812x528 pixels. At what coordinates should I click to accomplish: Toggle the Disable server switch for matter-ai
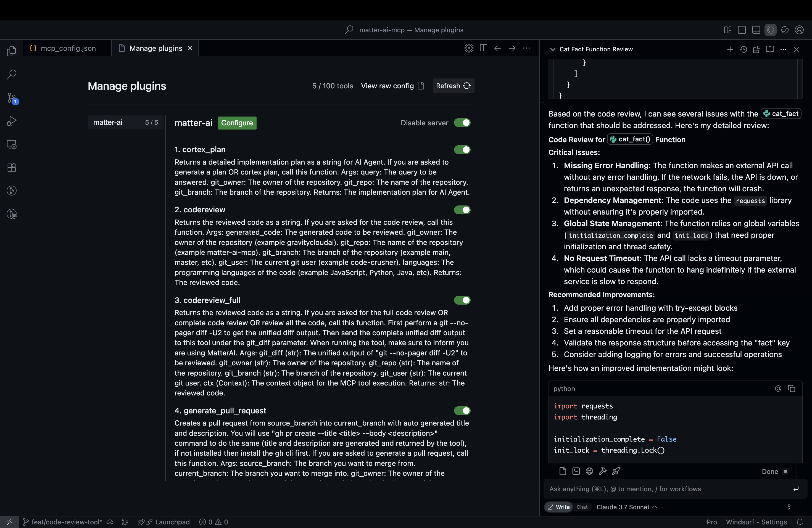[x=462, y=123]
